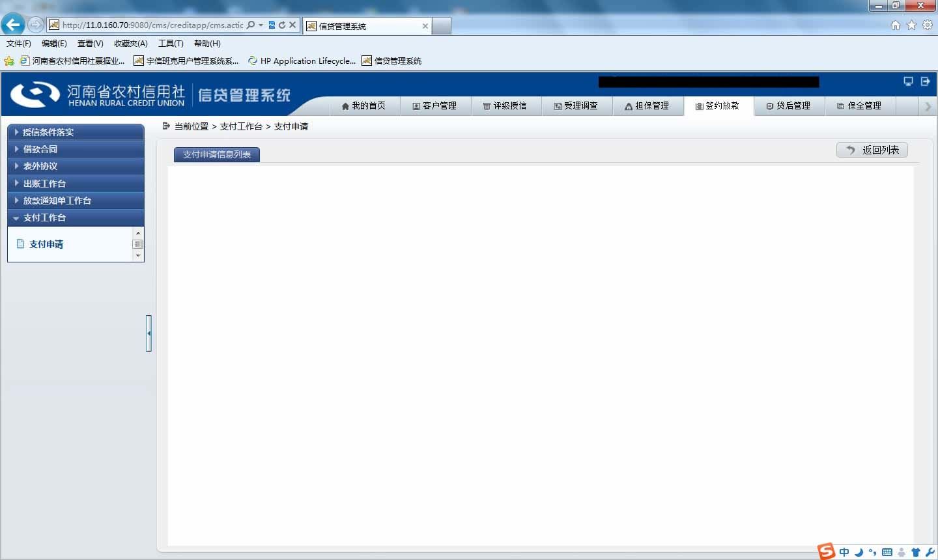Click the browser Forward arrow button
This screenshot has width=938, height=560.
[36, 25]
